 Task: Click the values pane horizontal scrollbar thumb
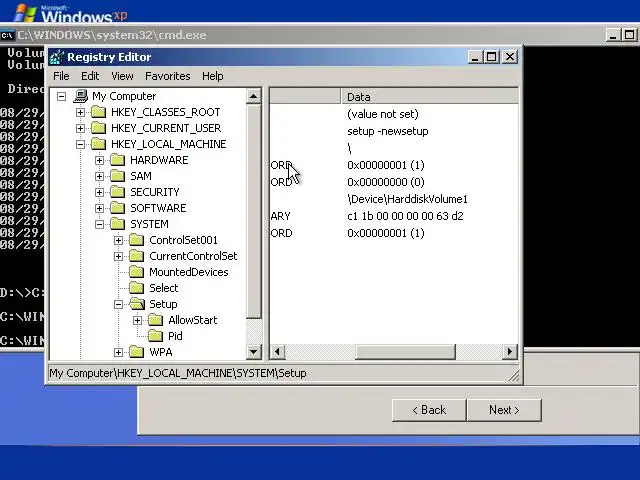pos(405,352)
